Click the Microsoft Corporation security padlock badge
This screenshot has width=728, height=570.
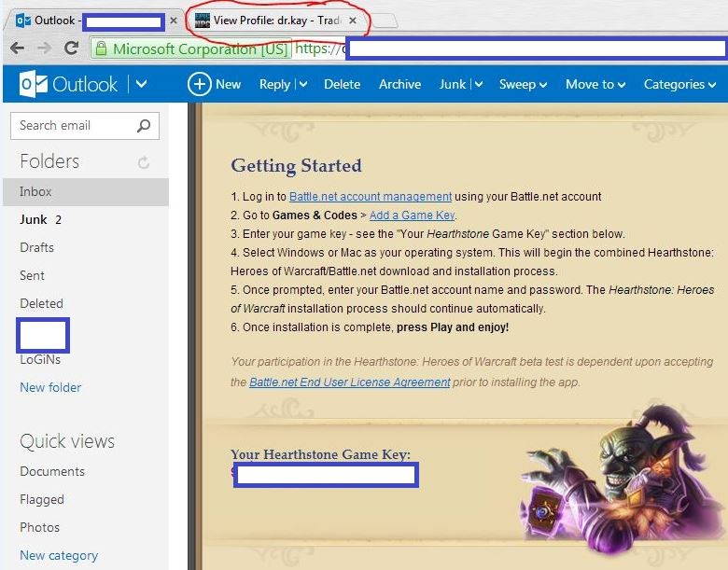pos(191,49)
